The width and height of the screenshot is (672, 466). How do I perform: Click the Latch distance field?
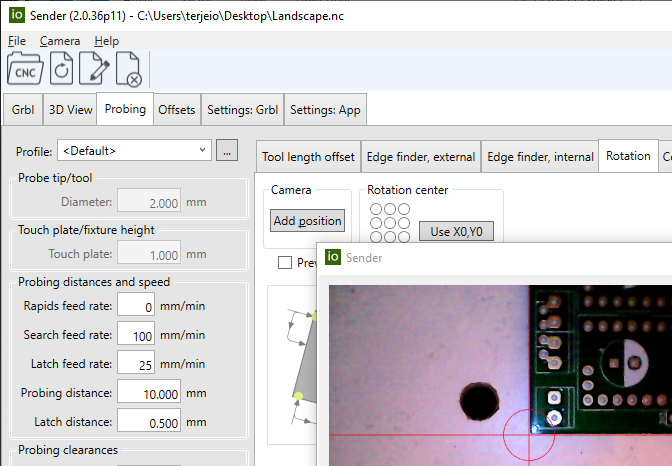click(x=149, y=422)
